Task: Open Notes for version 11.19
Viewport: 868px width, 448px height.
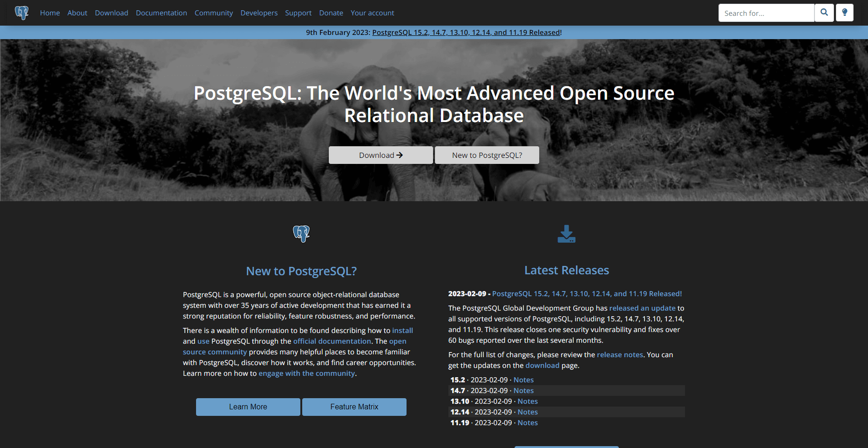Action: [x=528, y=423]
